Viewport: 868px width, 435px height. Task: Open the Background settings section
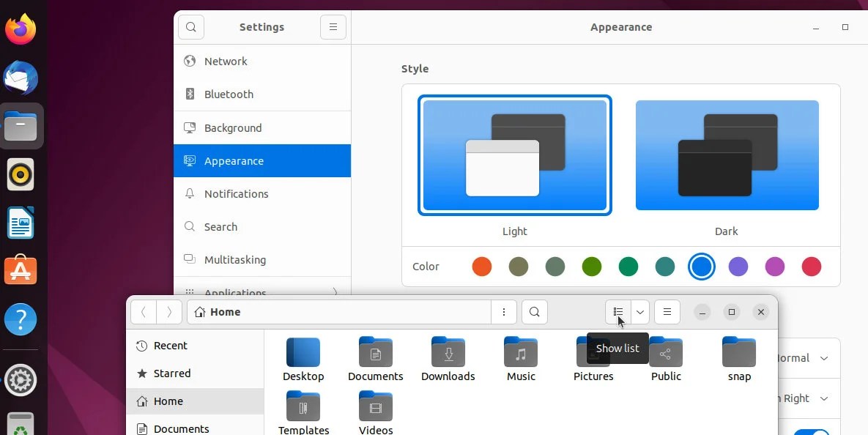click(x=232, y=127)
